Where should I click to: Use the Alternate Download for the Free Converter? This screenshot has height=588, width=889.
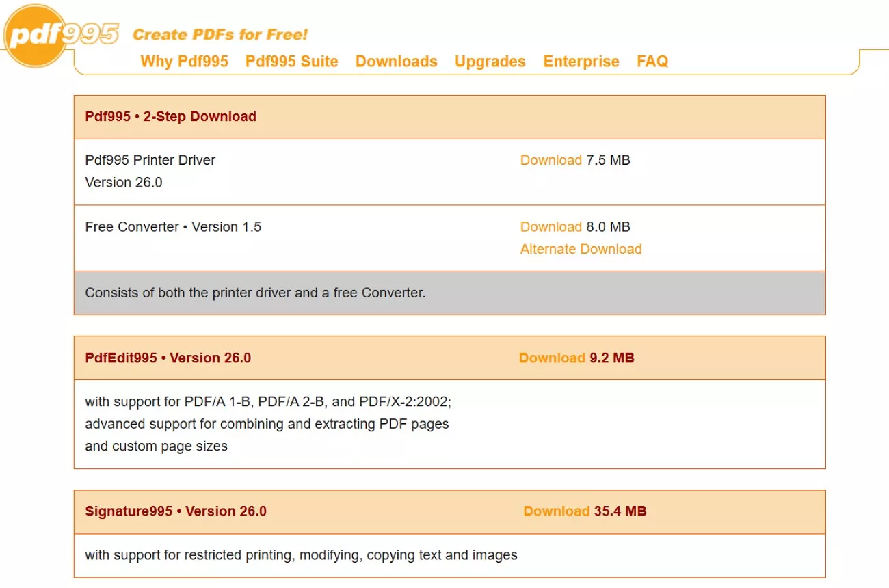point(580,249)
